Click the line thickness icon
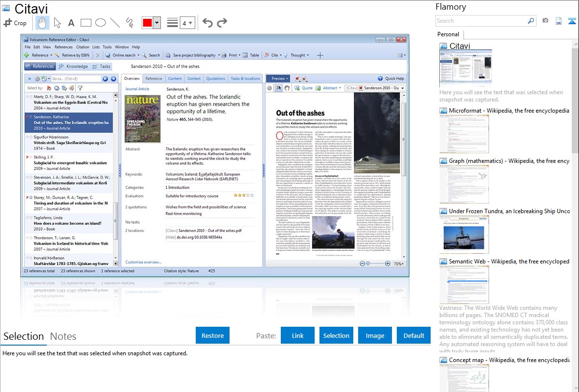Image resolution: width=579 pixels, height=392 pixels. [172, 23]
